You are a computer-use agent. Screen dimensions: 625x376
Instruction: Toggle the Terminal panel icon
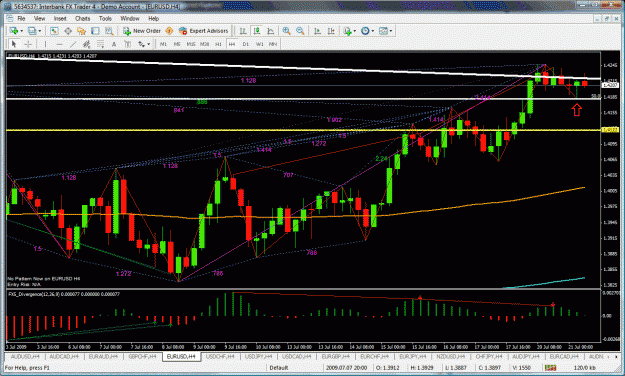click(95, 31)
